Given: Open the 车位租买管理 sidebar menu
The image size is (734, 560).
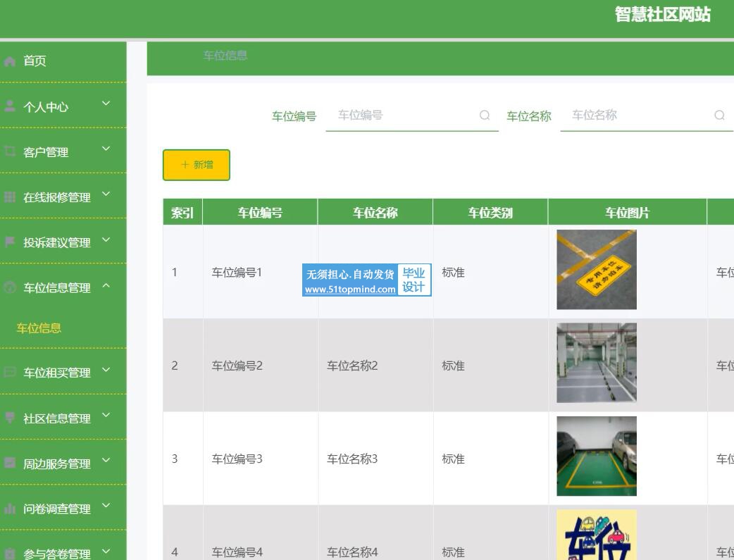Looking at the screenshot, I should (63, 372).
